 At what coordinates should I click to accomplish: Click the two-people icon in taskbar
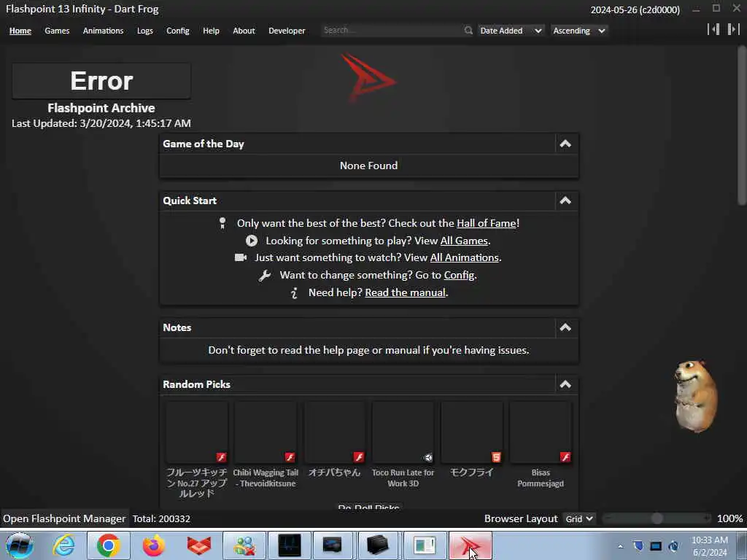tap(244, 545)
